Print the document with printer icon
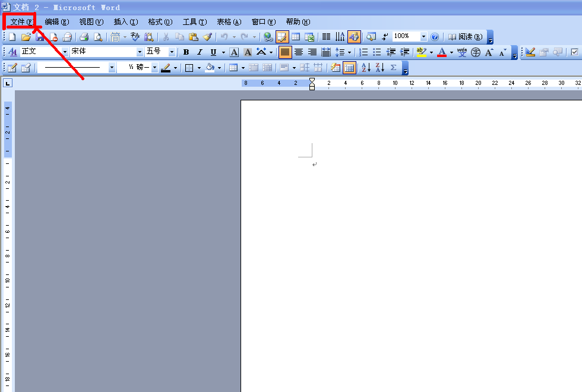Image resolution: width=582 pixels, height=392 pixels. pyautogui.click(x=84, y=37)
